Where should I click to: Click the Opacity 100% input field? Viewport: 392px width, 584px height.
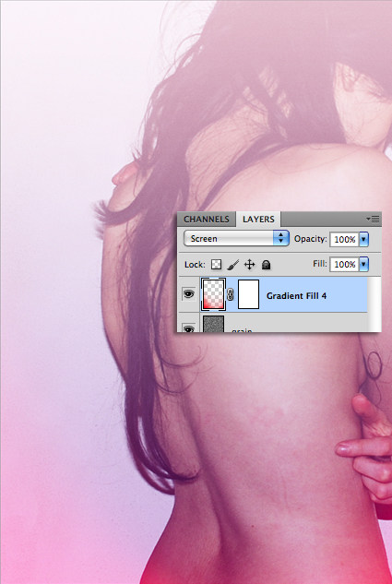click(344, 239)
